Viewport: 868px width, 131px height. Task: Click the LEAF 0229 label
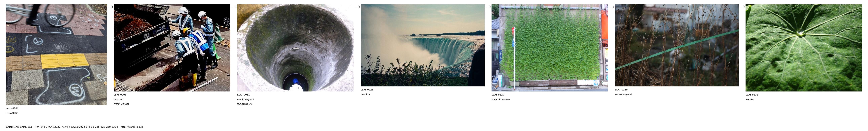(x=498, y=95)
